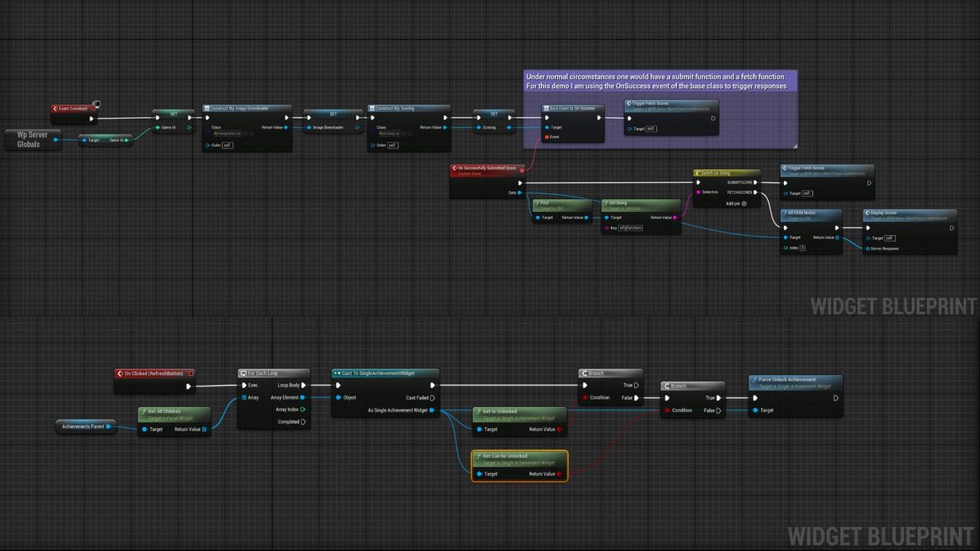980x551 pixels.
Task: Click the Cast Failed output pin
Action: tap(433, 398)
